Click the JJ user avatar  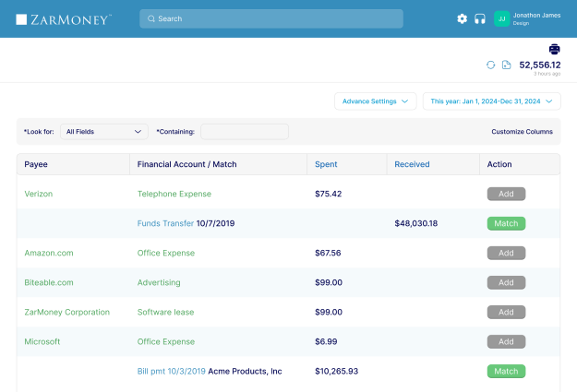click(x=502, y=18)
